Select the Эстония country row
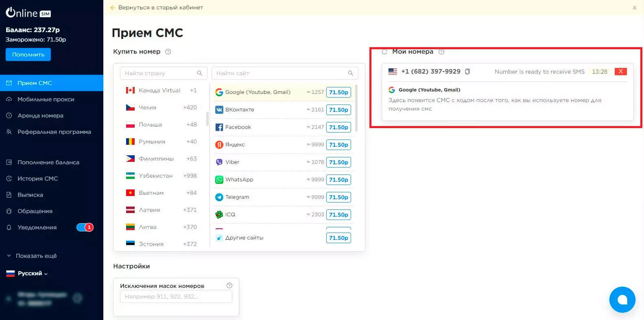 tap(162, 244)
